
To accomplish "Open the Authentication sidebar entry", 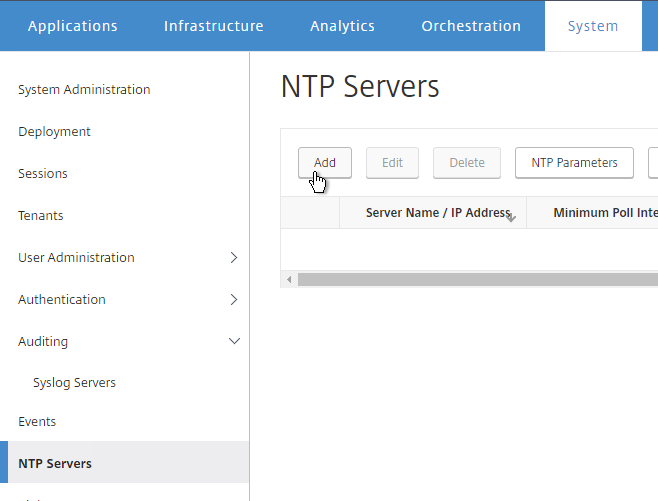I will tap(62, 299).
